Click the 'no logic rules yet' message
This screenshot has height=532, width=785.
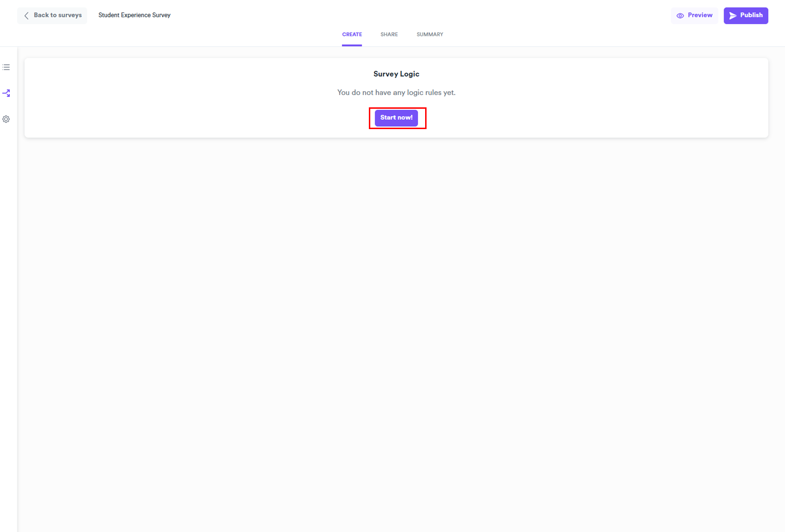(396, 93)
